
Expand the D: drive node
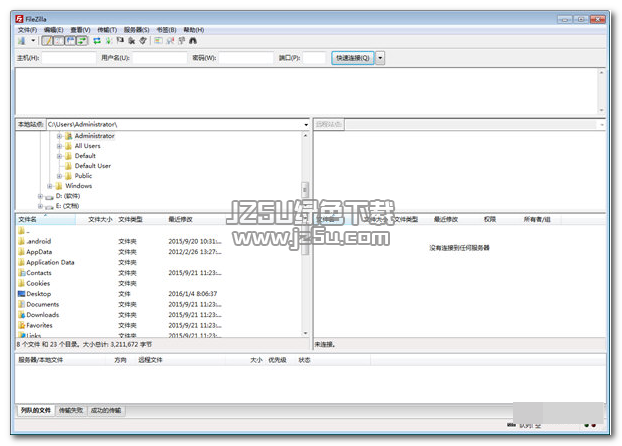click(x=40, y=196)
